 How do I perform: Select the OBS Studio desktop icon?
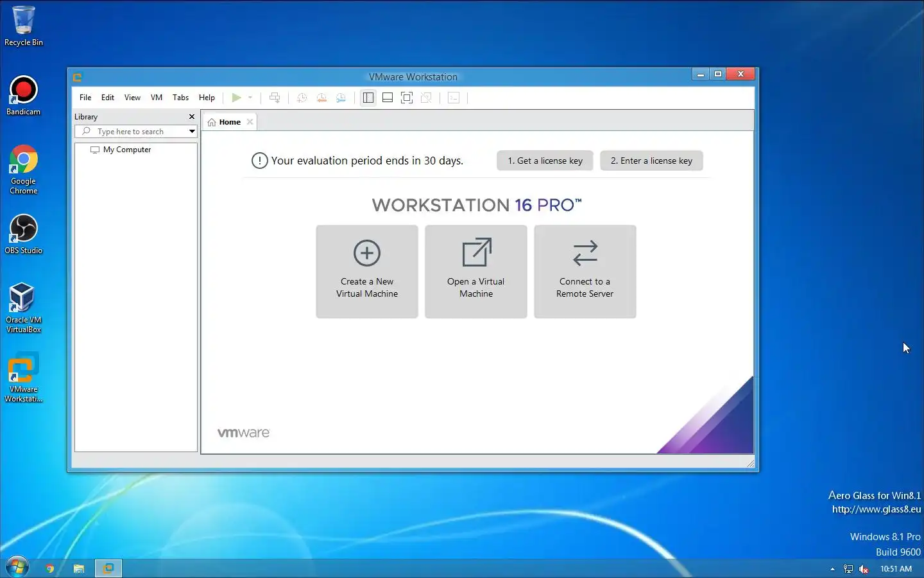tap(24, 234)
